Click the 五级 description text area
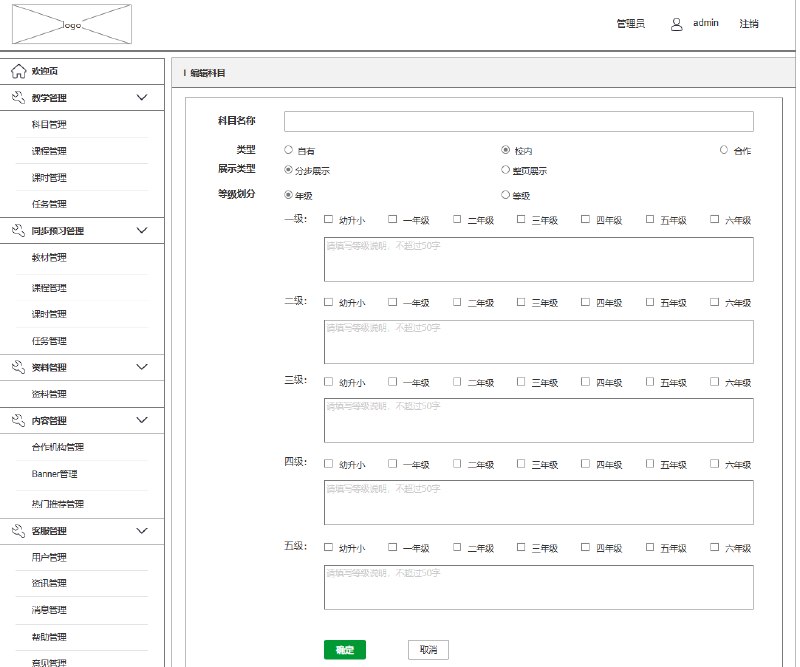This screenshot has height=667, width=800. [x=539, y=587]
